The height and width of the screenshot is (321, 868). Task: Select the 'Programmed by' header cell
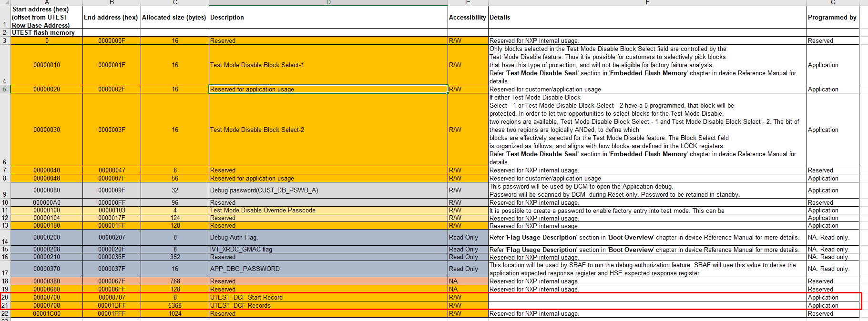click(x=833, y=17)
